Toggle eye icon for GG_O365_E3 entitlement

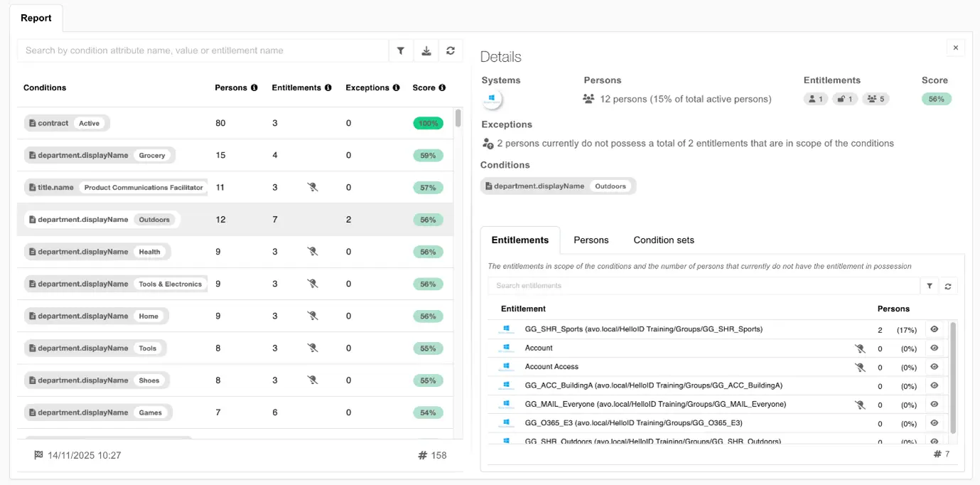click(x=934, y=423)
